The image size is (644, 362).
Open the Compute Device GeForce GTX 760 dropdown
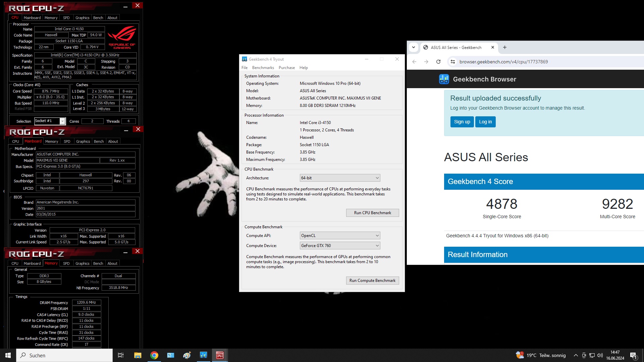340,246
